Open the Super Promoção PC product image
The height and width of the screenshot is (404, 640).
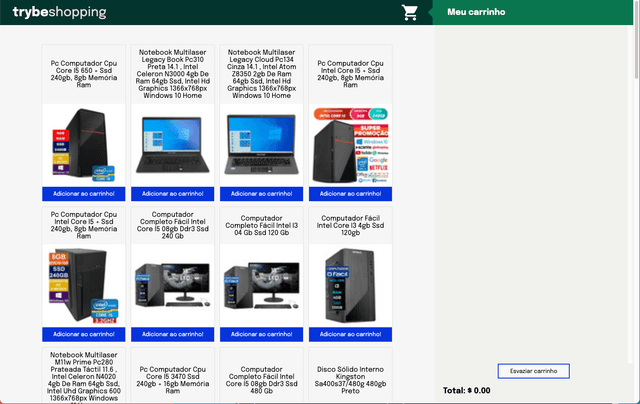[x=351, y=145]
